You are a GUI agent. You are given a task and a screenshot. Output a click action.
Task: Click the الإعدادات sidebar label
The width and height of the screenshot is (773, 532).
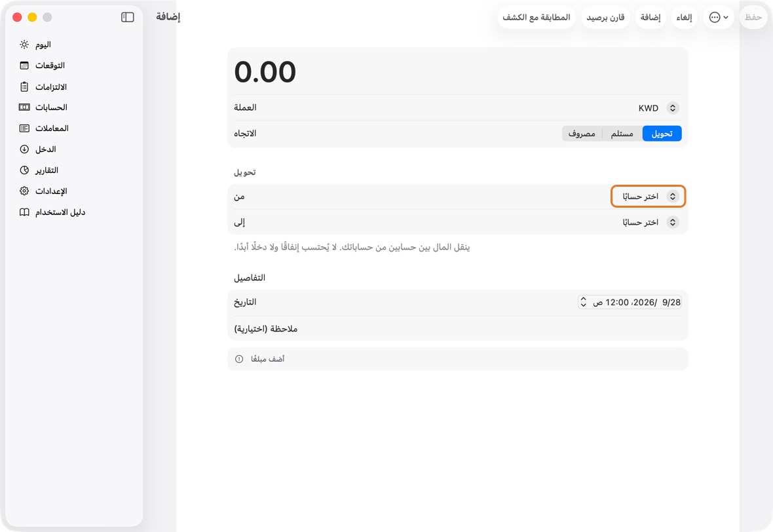click(51, 191)
